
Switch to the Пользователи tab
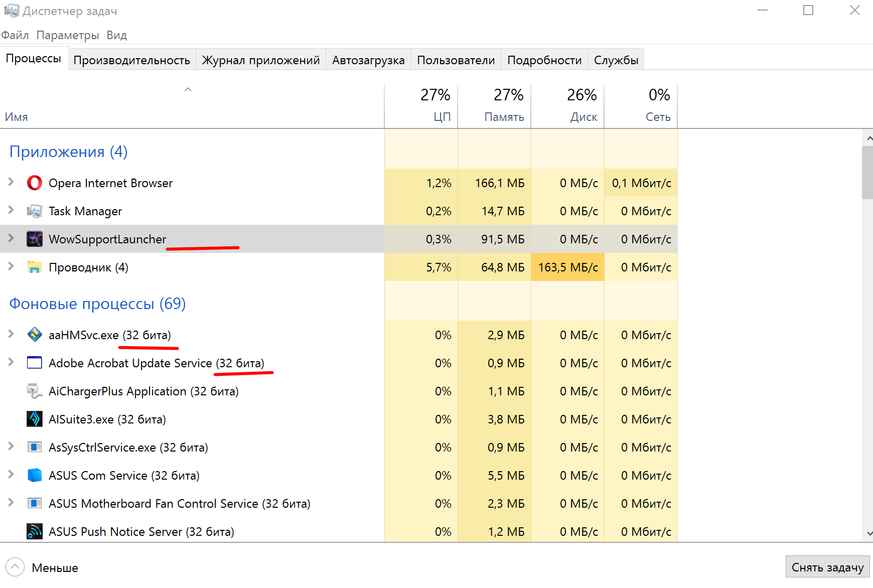[x=456, y=60]
